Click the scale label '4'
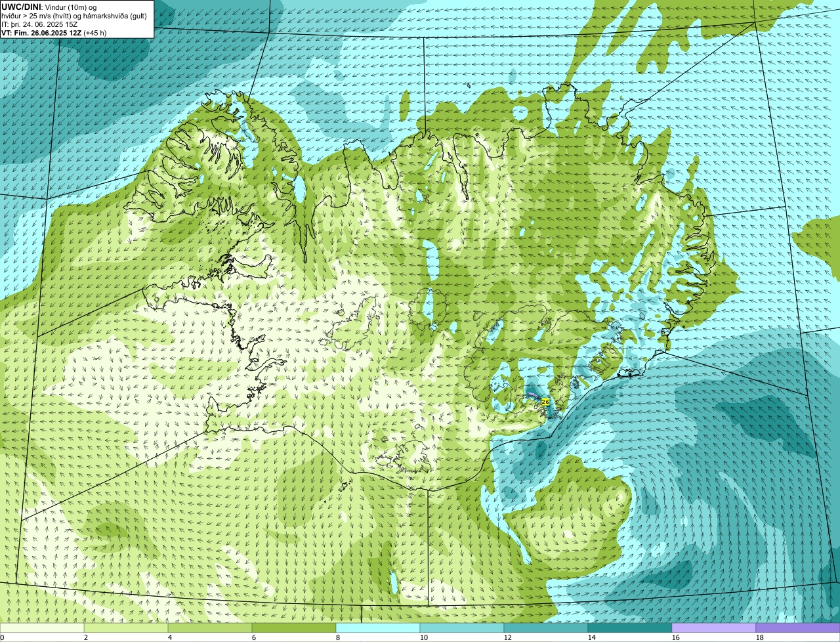Image resolution: width=840 pixels, height=642 pixels. [x=170, y=637]
